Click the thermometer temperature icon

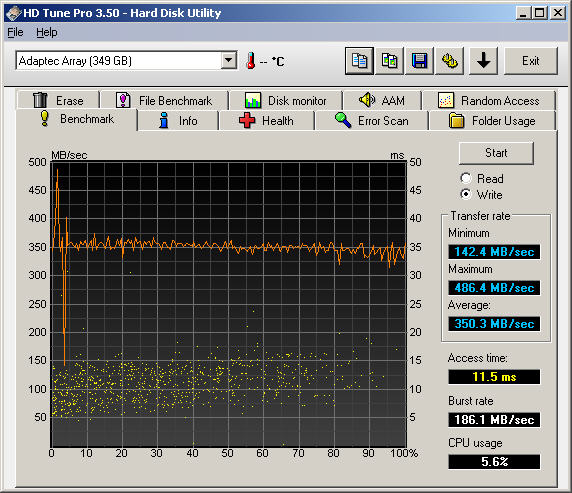click(251, 61)
